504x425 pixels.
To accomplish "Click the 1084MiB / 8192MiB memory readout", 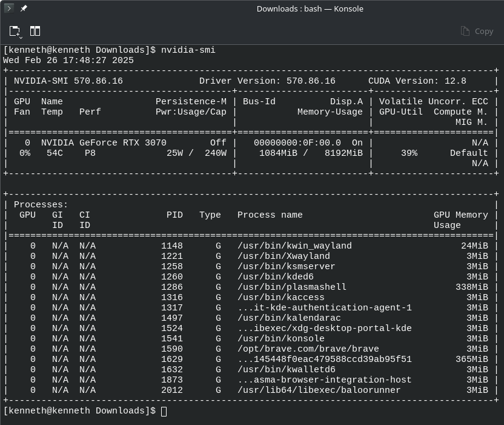I will coord(311,153).
